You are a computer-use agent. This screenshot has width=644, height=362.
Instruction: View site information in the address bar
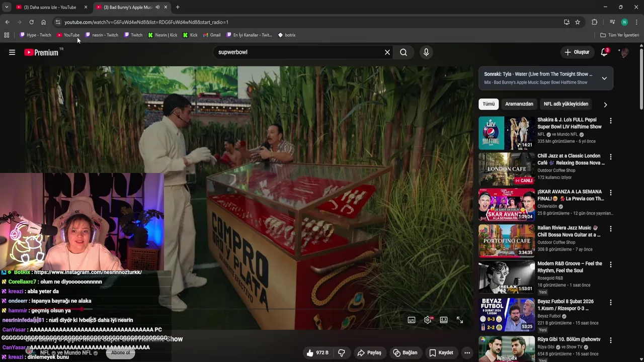click(58, 22)
